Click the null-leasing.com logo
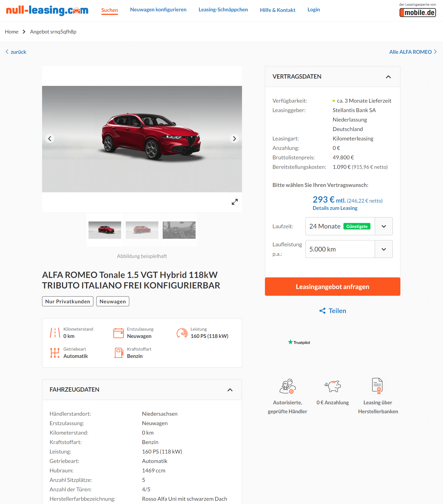 (x=47, y=10)
